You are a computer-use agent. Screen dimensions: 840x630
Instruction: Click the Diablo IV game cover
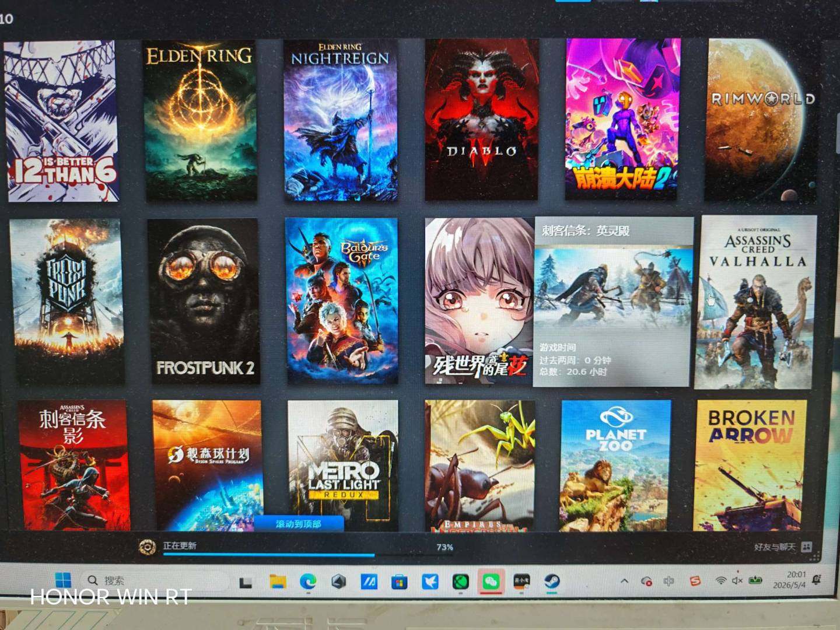point(482,120)
